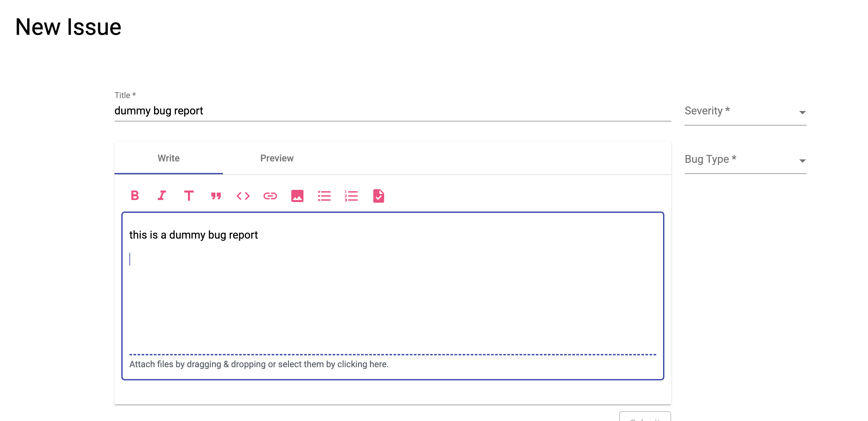This screenshot has width=868, height=421.
Task: Create a numbered list
Action: (351, 196)
